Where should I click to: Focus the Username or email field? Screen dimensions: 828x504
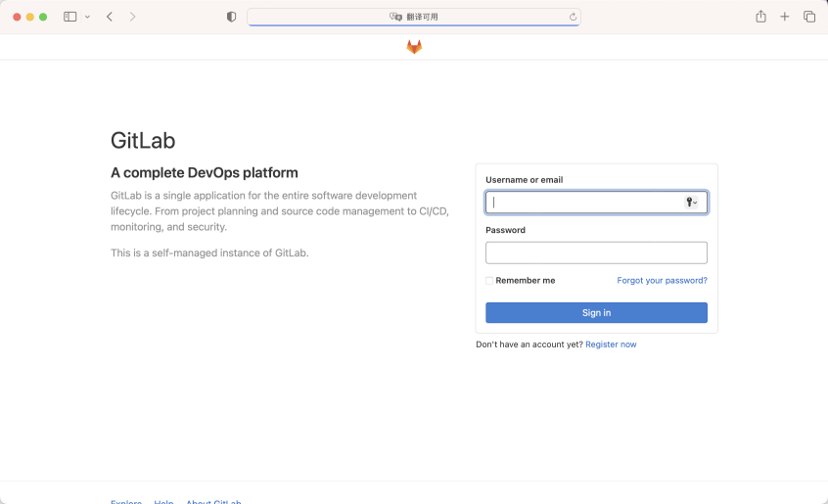596,203
